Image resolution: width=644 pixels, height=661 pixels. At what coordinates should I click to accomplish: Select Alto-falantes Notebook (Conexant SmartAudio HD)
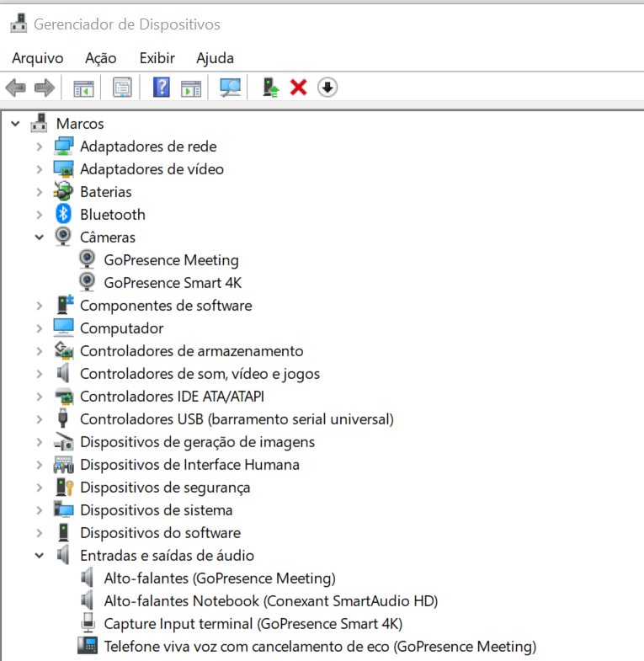click(x=271, y=601)
